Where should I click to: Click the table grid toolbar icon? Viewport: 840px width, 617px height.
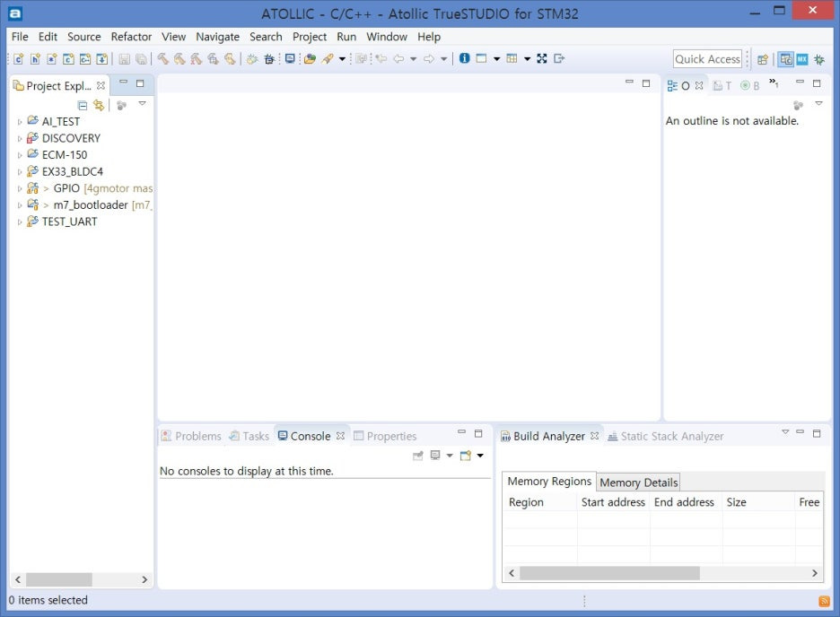tap(512, 58)
